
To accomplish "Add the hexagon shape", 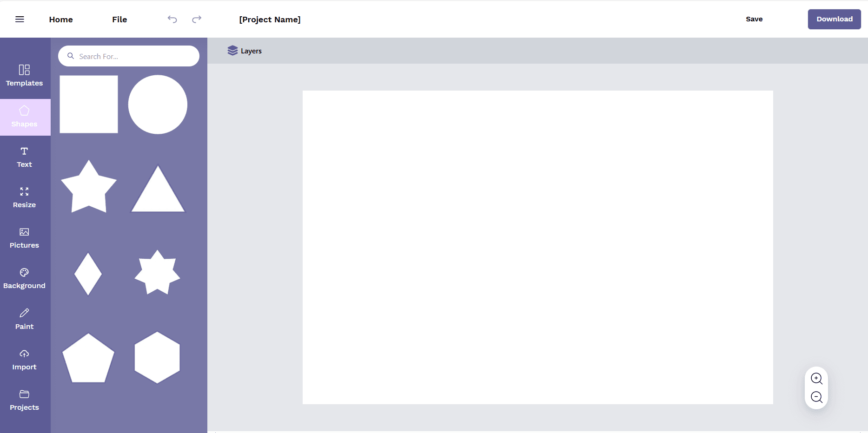I will (x=157, y=358).
